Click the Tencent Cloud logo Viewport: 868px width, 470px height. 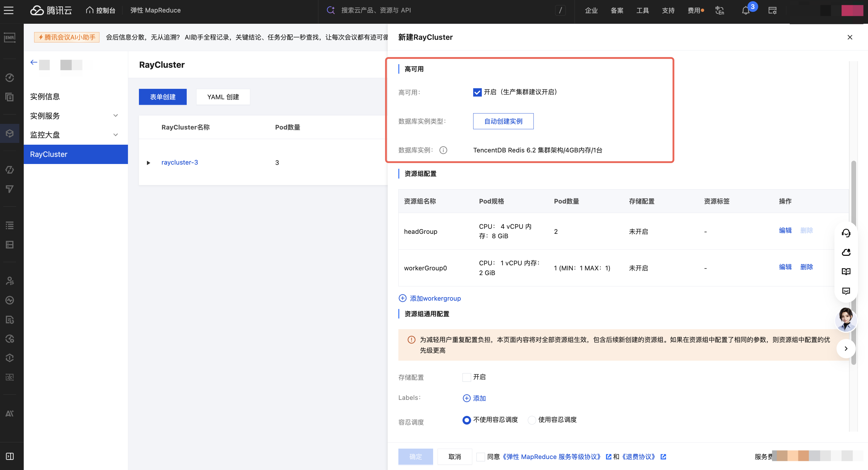tap(51, 10)
